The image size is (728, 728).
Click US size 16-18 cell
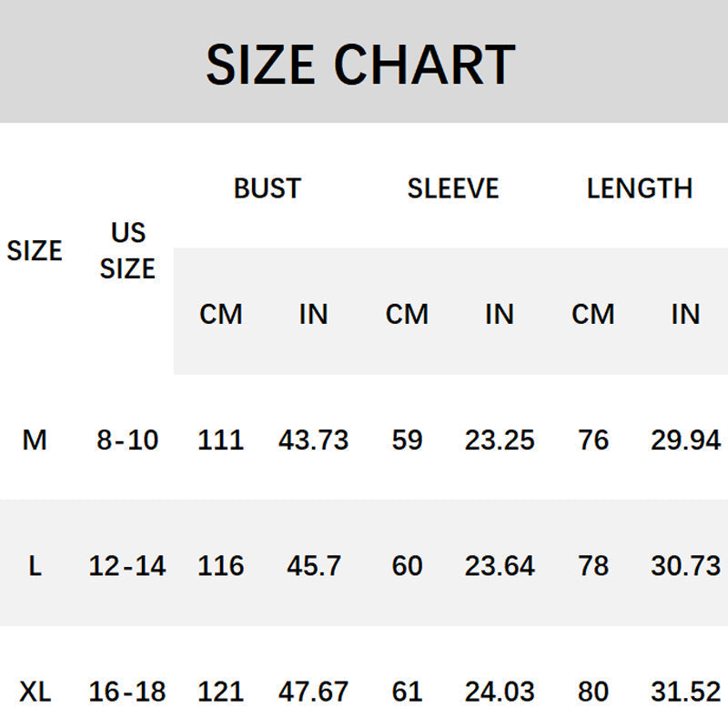tap(127, 692)
